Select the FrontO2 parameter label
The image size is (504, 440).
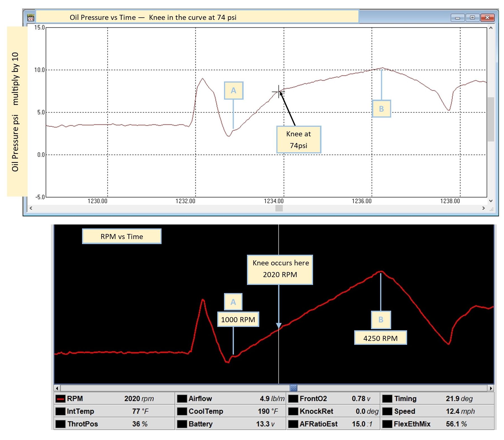[x=313, y=399]
